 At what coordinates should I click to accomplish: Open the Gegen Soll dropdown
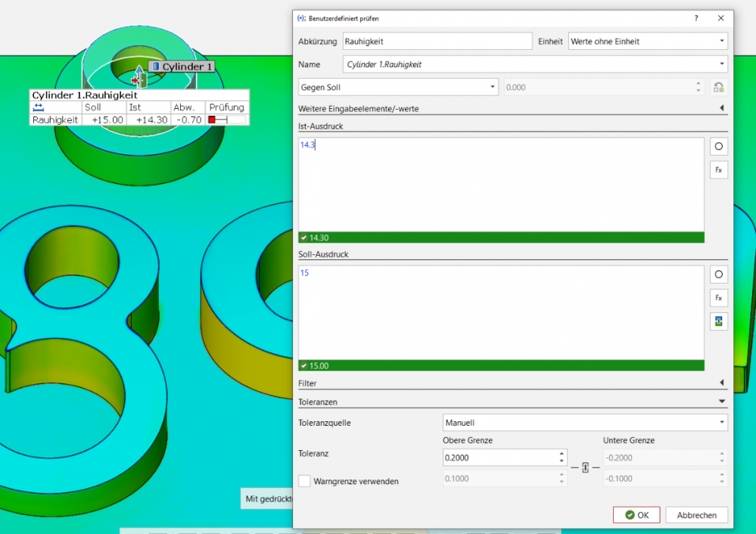coord(399,88)
